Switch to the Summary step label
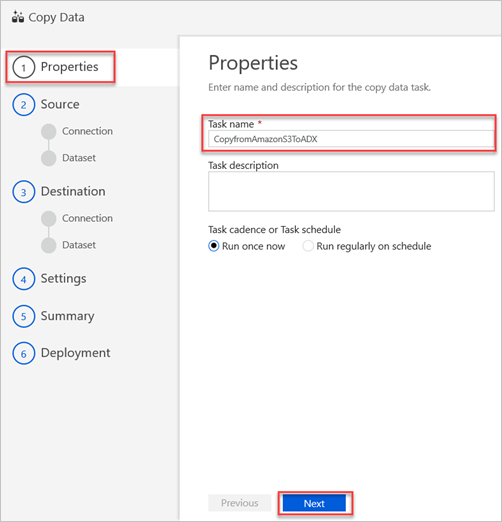 click(x=67, y=316)
